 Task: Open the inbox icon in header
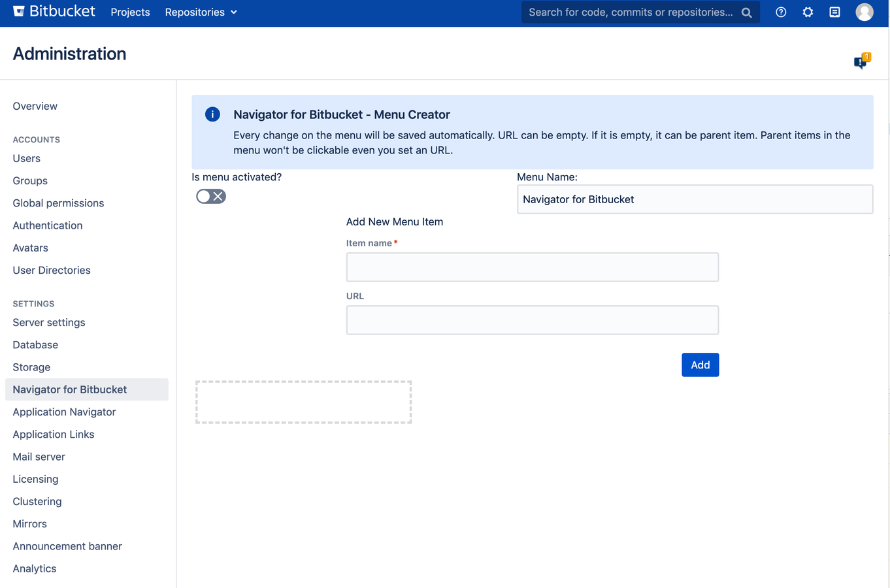834,12
